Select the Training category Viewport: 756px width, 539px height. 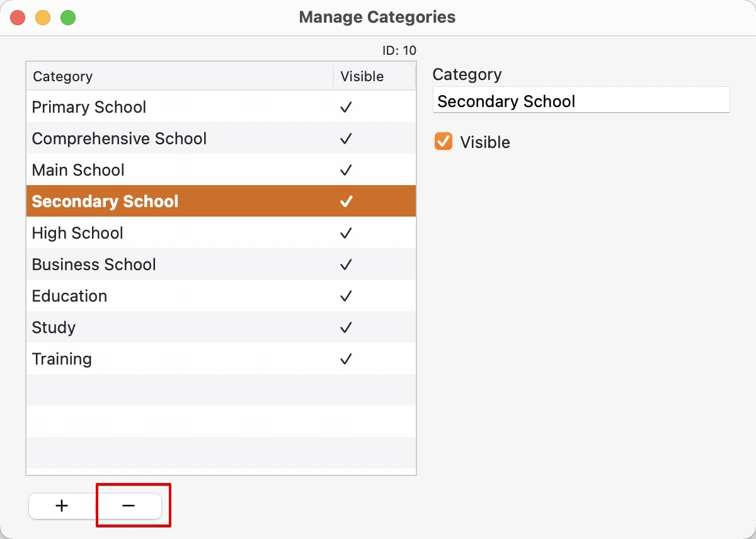[x=221, y=358]
